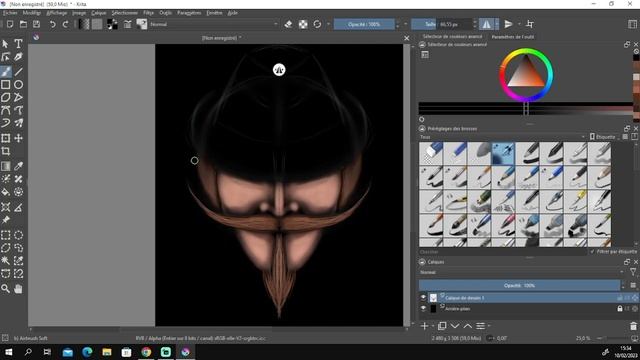Viewport: 640px width, 360px height.
Task: Duplicate the layer with the copy icon
Action: 442,326
